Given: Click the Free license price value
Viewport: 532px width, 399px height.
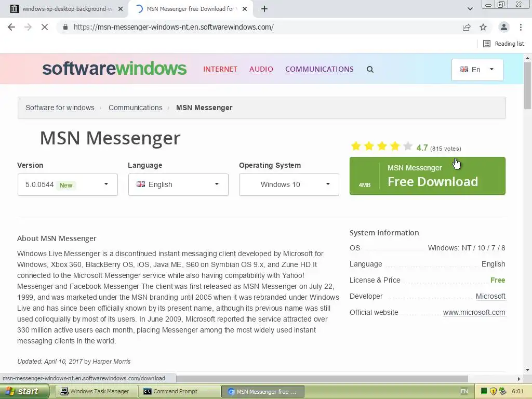Looking at the screenshot, I should 498,280.
